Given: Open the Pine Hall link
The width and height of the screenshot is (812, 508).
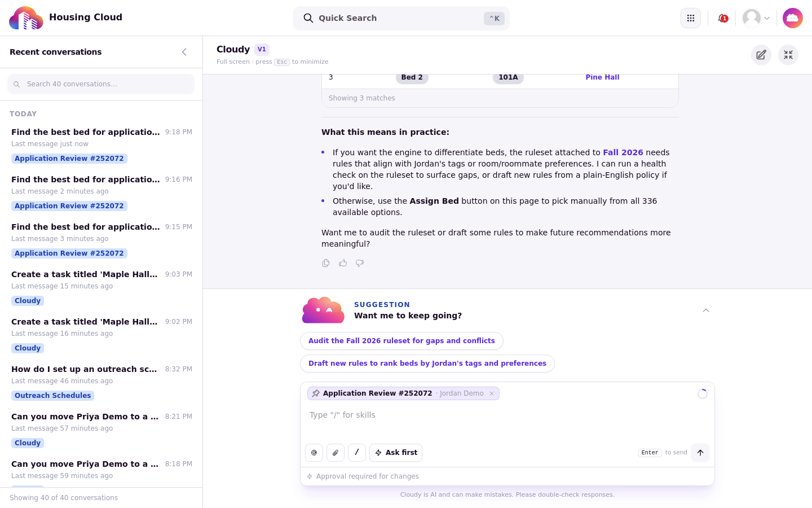Looking at the screenshot, I should click(602, 77).
